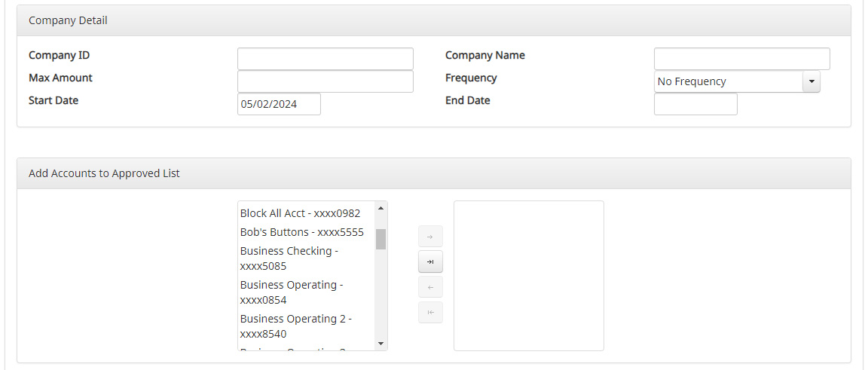Click the empty approved accounts list box

(528, 275)
